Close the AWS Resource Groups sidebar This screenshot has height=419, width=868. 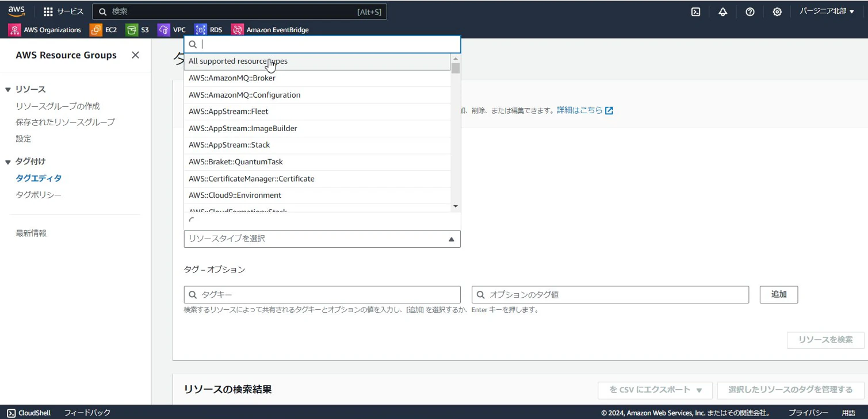point(135,55)
